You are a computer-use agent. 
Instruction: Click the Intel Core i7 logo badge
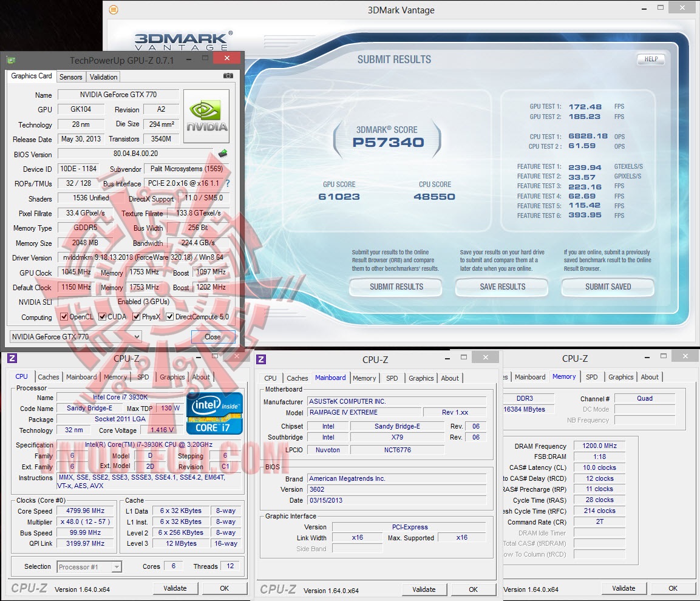pyautogui.click(x=215, y=413)
